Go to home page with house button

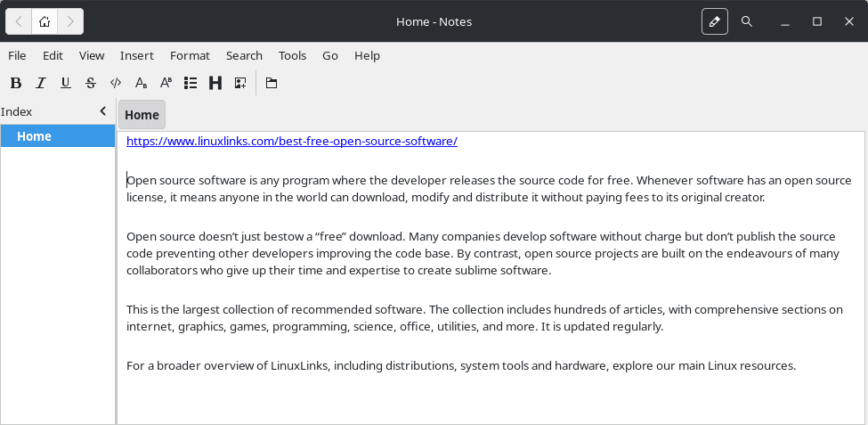tap(45, 21)
